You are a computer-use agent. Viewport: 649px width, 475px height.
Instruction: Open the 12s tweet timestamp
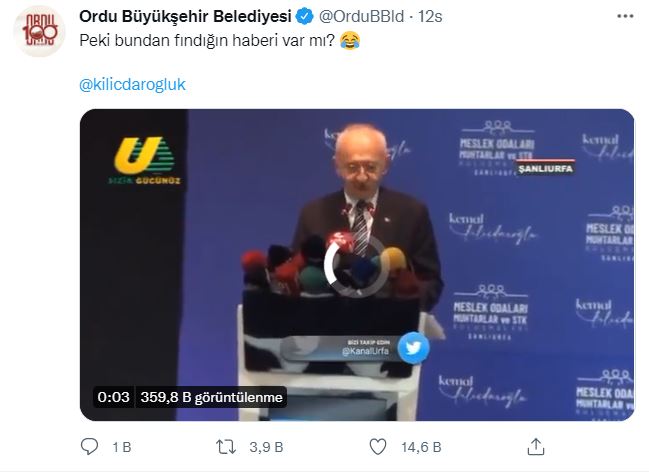(430, 17)
